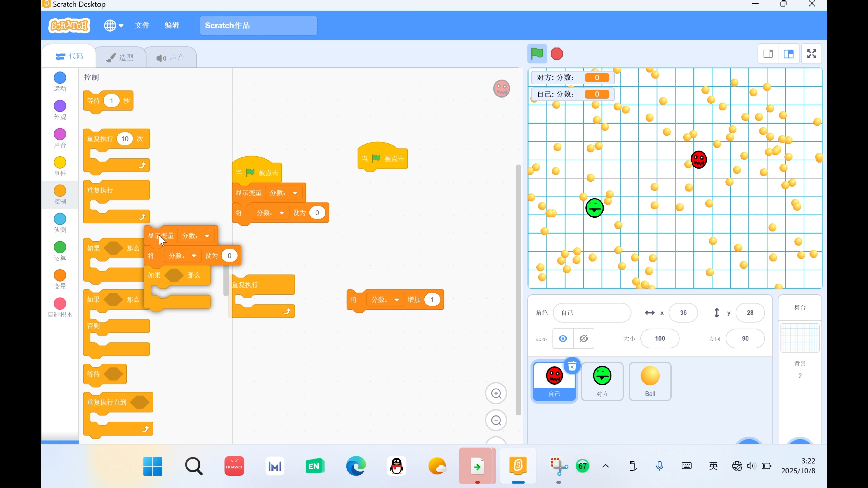Open the 运算 operators block category
This screenshot has width=868, height=488.
[60, 251]
